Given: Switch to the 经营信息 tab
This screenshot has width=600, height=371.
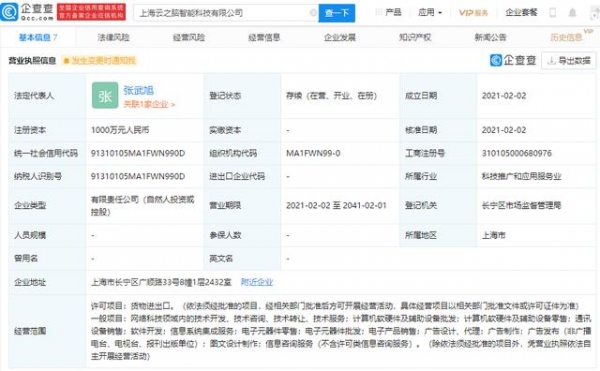Looking at the screenshot, I should pos(264,37).
